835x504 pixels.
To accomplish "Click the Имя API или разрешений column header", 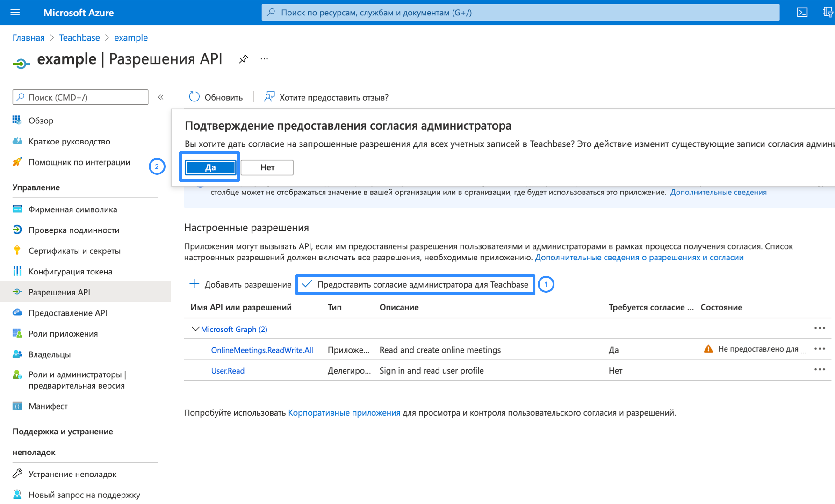I will [x=241, y=307].
